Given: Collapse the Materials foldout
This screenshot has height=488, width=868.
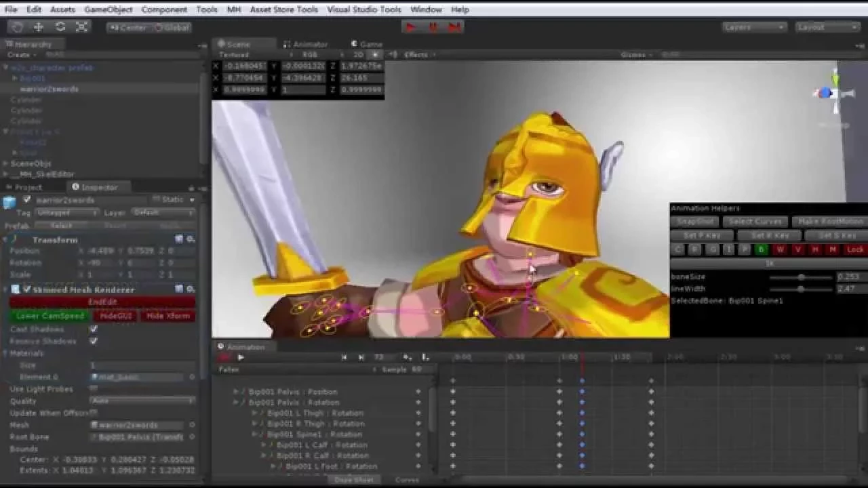Looking at the screenshot, I should (5, 353).
